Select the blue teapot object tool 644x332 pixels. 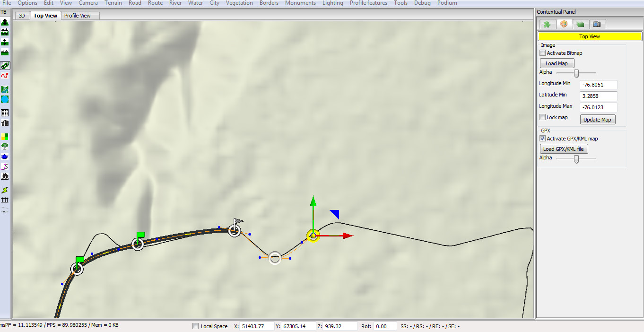pyautogui.click(x=5, y=156)
